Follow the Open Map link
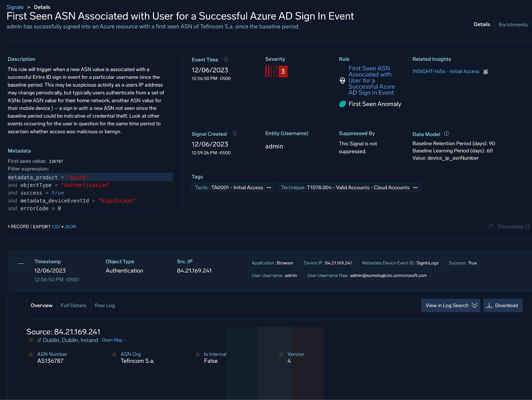The width and height of the screenshot is (532, 400). (112, 340)
